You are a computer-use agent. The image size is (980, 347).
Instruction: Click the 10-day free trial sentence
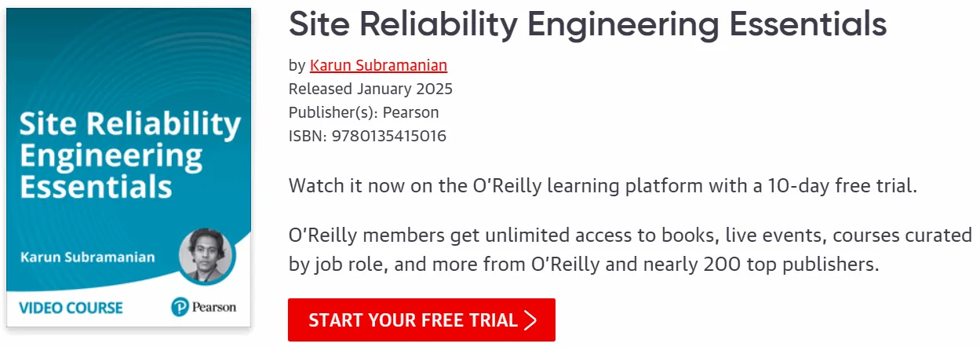[x=603, y=187]
